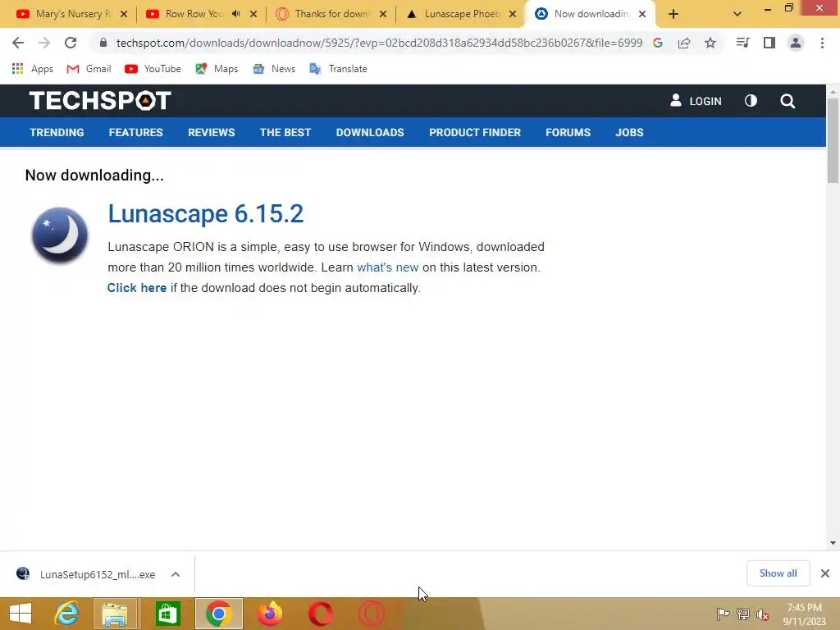Go to the TechSpot home logo
Viewport: 840px width, 630px height.
99,101
